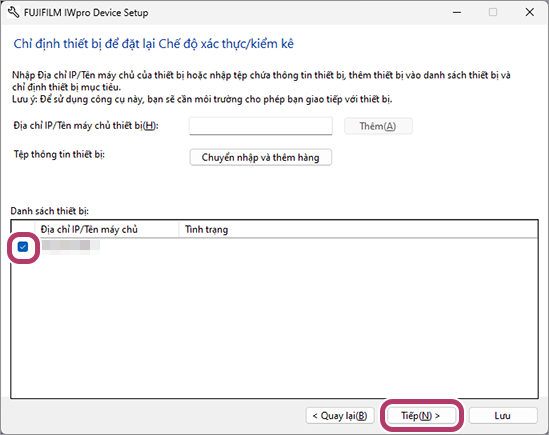Click the Tệp thông tin thiết bị label

[59, 154]
